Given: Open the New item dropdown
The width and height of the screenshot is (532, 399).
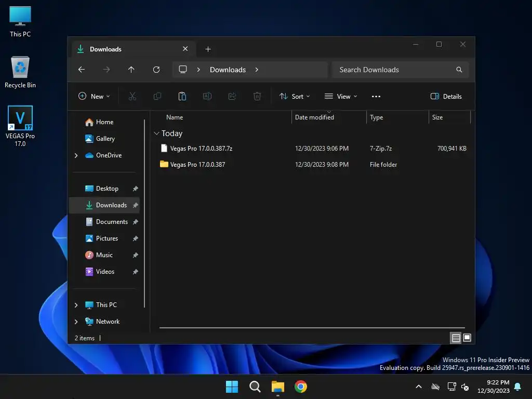Looking at the screenshot, I should coord(94,96).
